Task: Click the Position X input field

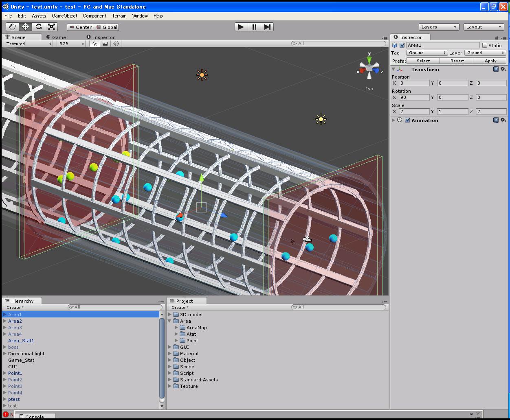Action: coord(414,83)
